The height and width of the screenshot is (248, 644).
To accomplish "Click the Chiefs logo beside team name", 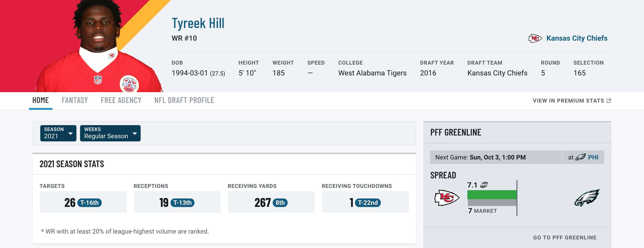I will coord(535,38).
